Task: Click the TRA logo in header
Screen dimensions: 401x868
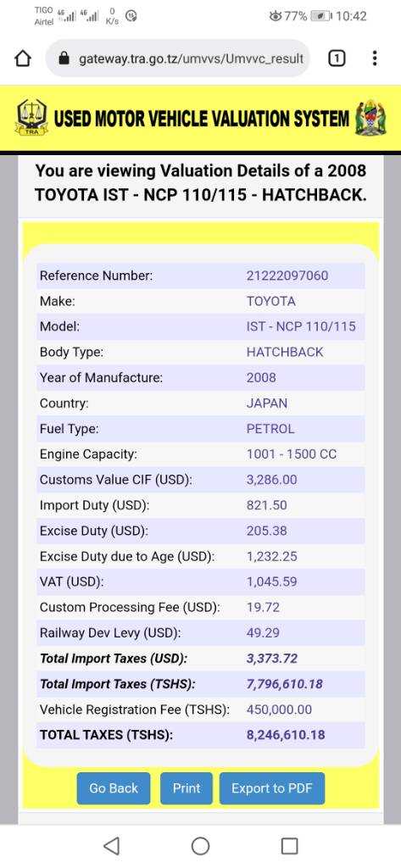Action: point(32,117)
